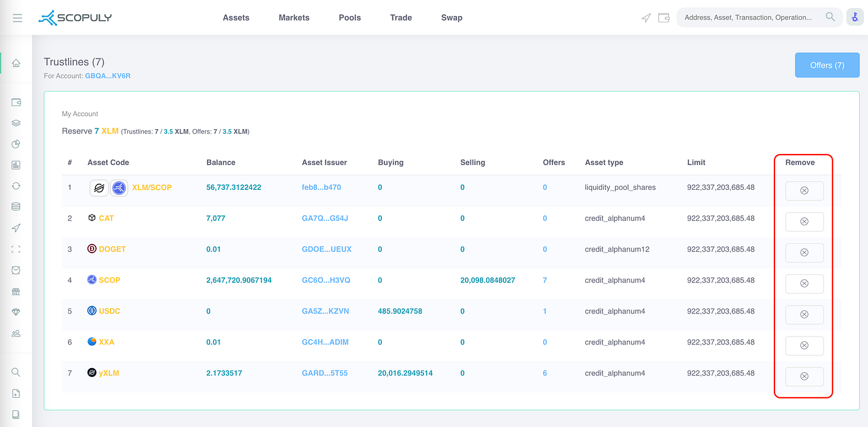Open the SCOP asset link

110,281
